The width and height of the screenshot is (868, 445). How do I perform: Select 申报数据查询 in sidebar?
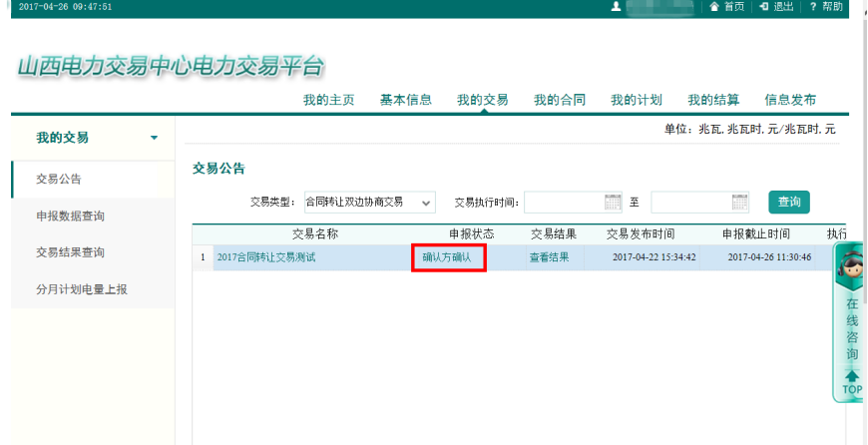coord(70,217)
